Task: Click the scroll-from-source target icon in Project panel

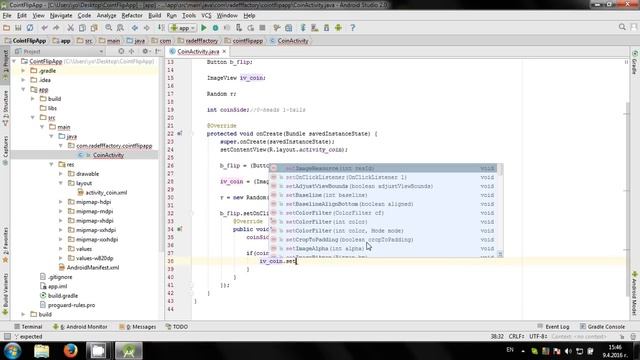Action: (121, 51)
